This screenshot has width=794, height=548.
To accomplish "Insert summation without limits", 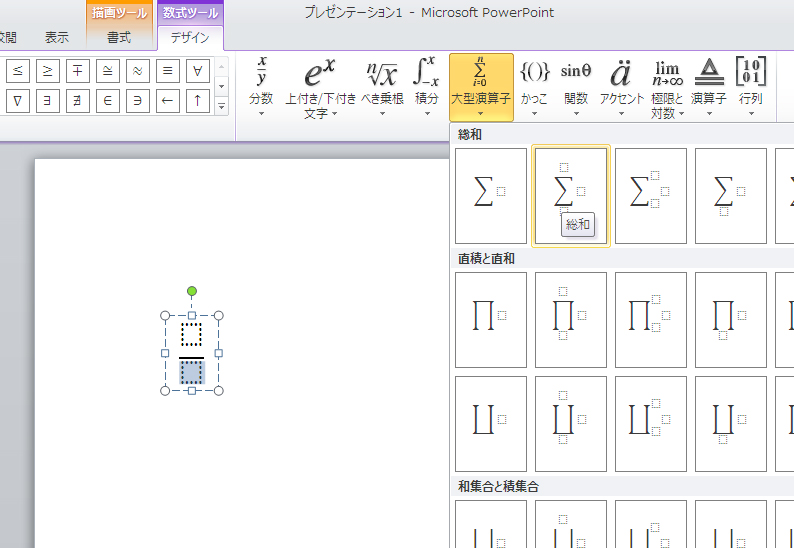I will point(491,196).
